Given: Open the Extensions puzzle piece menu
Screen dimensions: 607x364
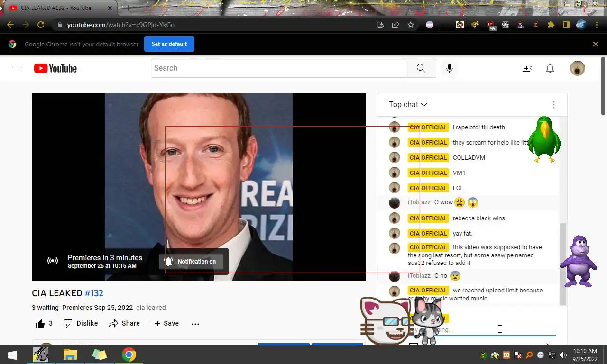Looking at the screenshot, I should 551,25.
